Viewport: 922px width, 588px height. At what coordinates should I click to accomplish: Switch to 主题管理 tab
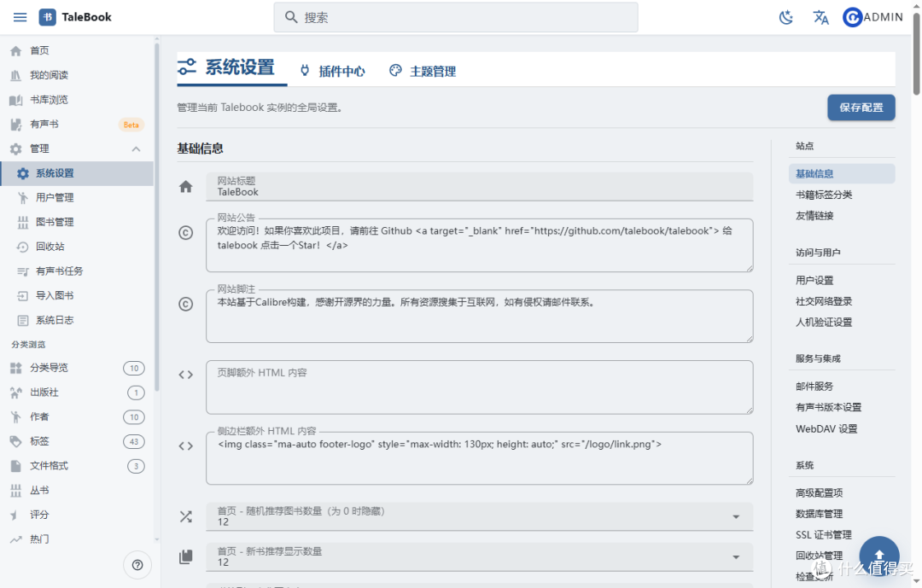coord(423,71)
